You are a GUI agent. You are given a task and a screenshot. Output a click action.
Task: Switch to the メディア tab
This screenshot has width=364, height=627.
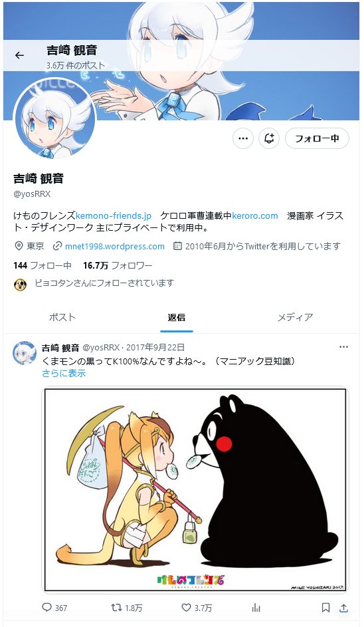tap(296, 318)
